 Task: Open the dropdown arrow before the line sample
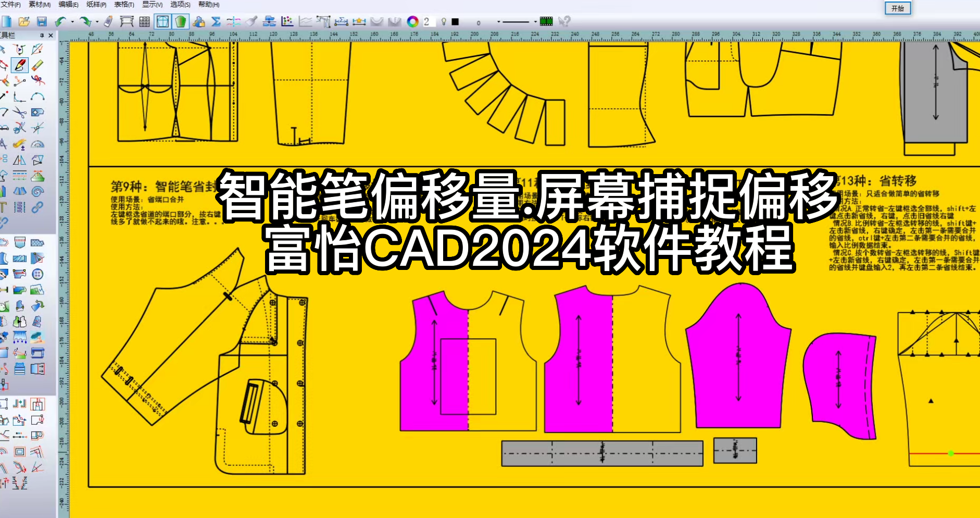tap(499, 22)
